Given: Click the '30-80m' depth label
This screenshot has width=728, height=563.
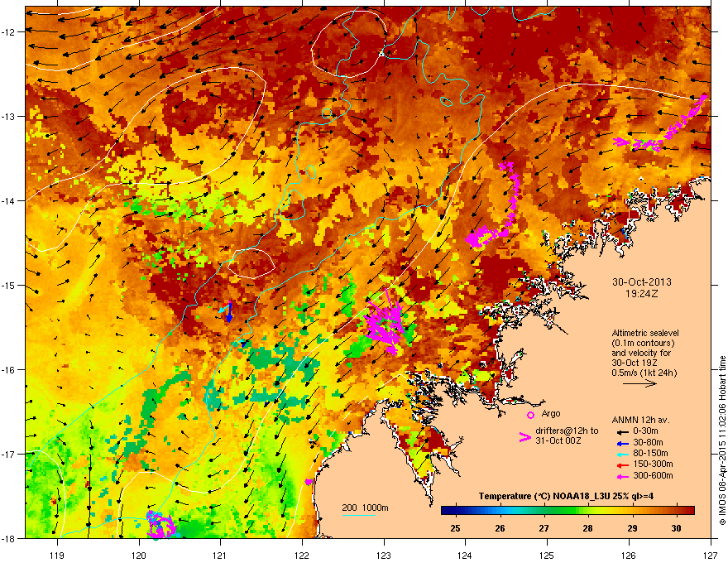Looking at the screenshot, I should (648, 443).
